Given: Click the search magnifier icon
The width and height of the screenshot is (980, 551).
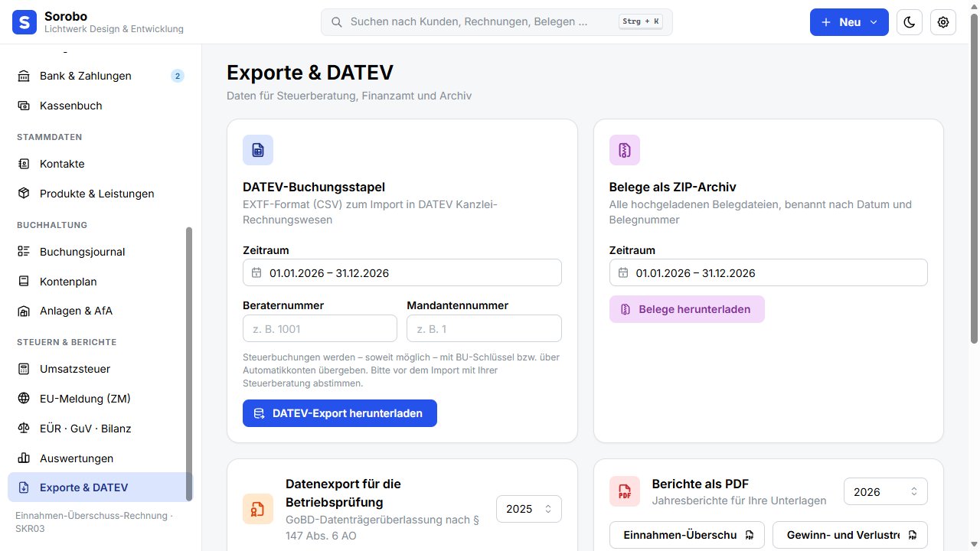Looking at the screenshot, I should (x=336, y=22).
